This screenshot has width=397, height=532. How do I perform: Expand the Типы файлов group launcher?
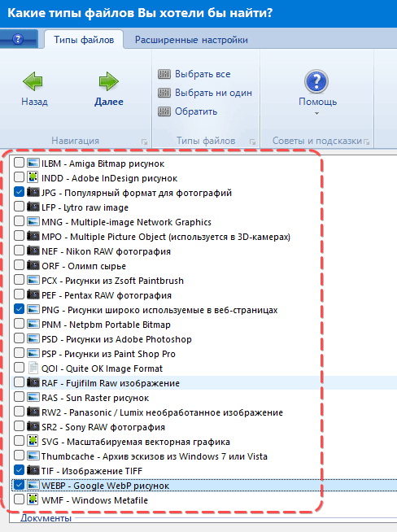pos(252,142)
